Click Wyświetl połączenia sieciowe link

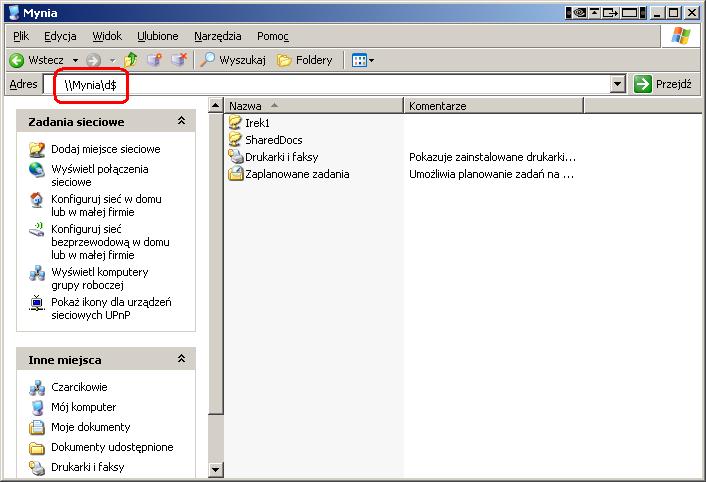[100, 175]
